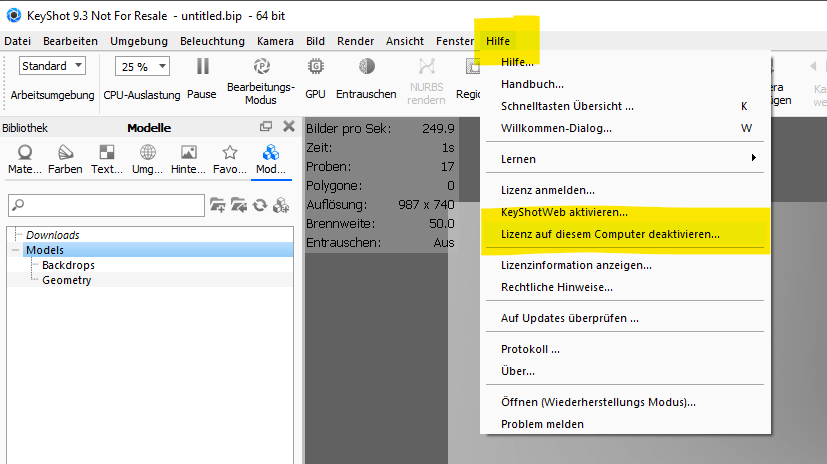
Task: Click the library search field
Action: coord(107,205)
